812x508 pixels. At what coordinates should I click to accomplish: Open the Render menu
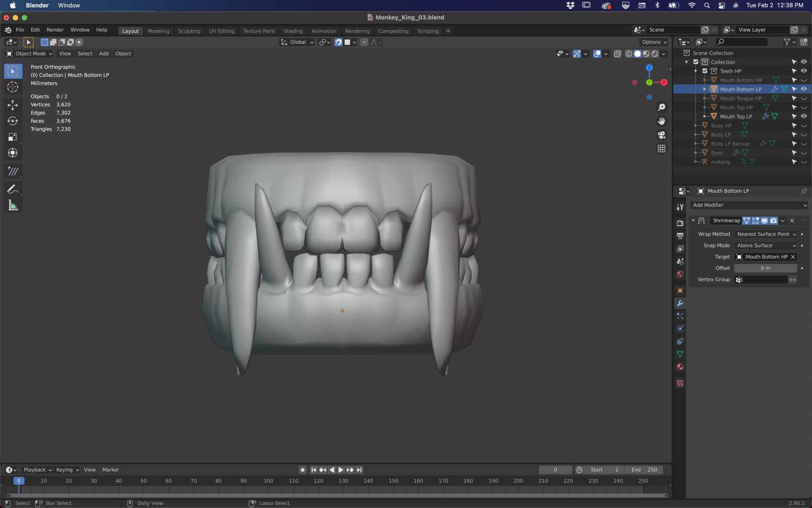point(55,30)
